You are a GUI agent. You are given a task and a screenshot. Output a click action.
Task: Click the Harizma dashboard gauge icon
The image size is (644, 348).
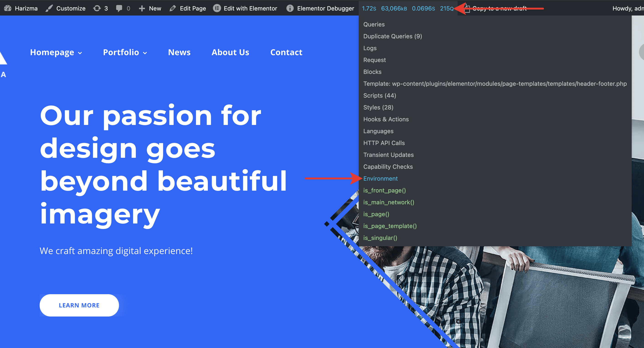pos(8,8)
